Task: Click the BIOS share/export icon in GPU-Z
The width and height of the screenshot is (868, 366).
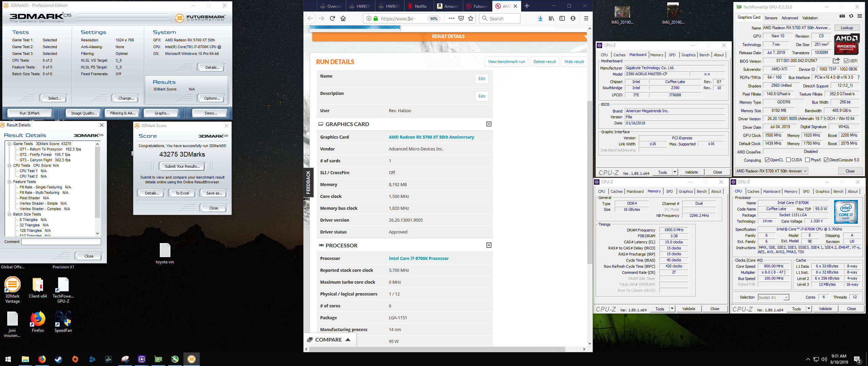Action: click(836, 61)
